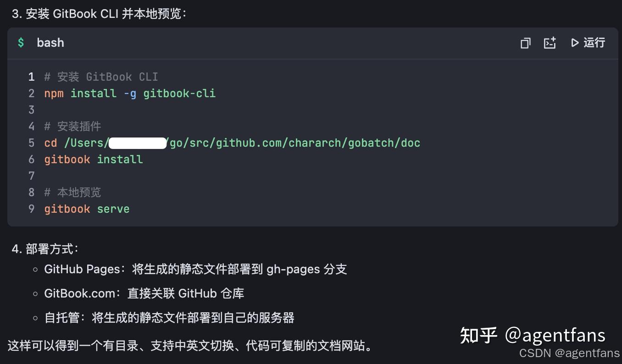Viewport: 622px width, 364px height.
Task: Click the play triangle beside 运行
Action: click(574, 43)
